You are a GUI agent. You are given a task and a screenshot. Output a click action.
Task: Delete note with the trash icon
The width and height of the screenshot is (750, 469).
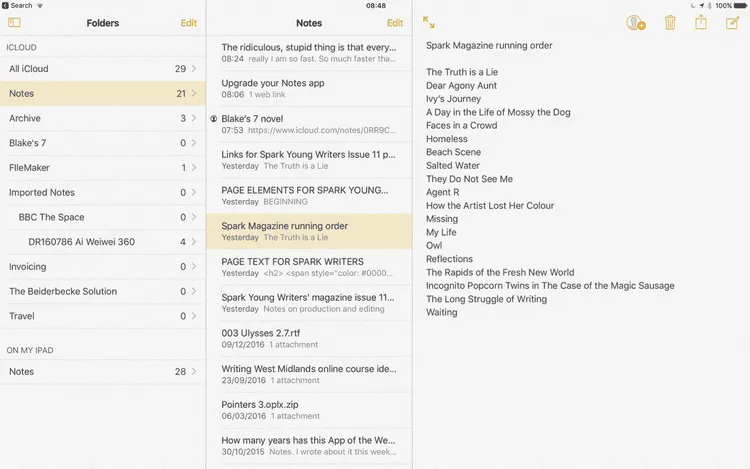pos(670,22)
